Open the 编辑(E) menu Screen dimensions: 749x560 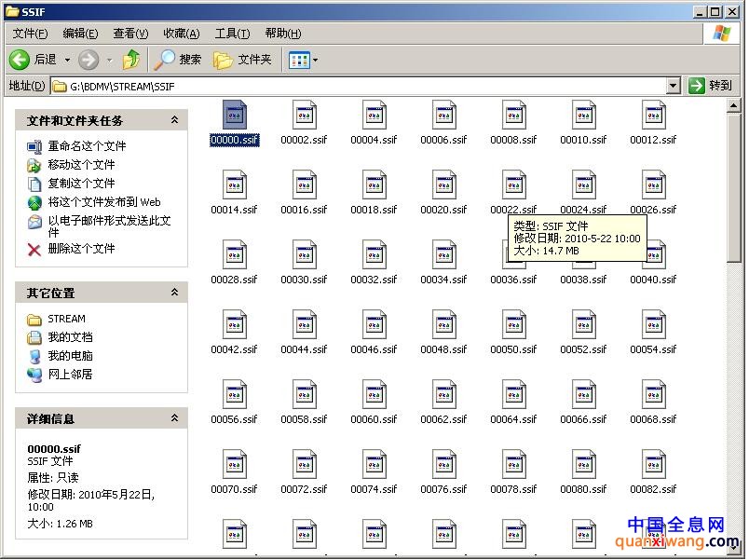click(x=80, y=34)
